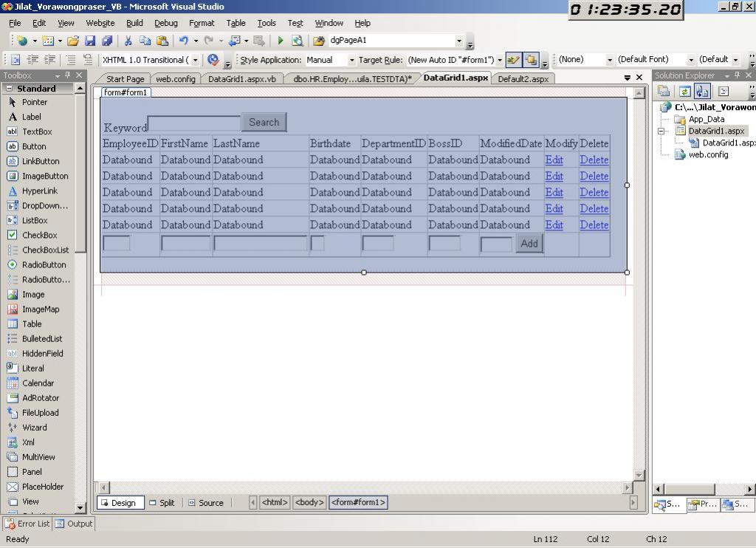The height and width of the screenshot is (548, 756).
Task: Open the Style Application dropdown
Action: tap(351, 61)
